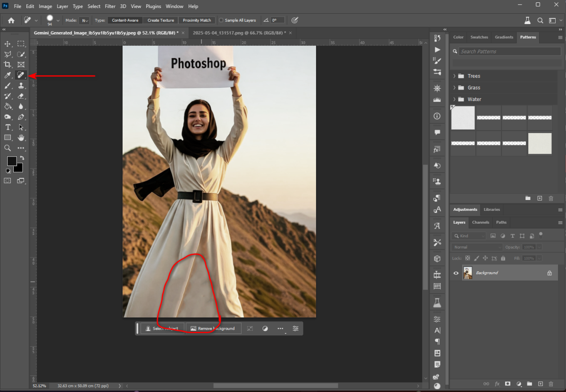Viewport: 566px width, 392px height.
Task: Open the Kind filter dropdown
Action: coord(469,235)
